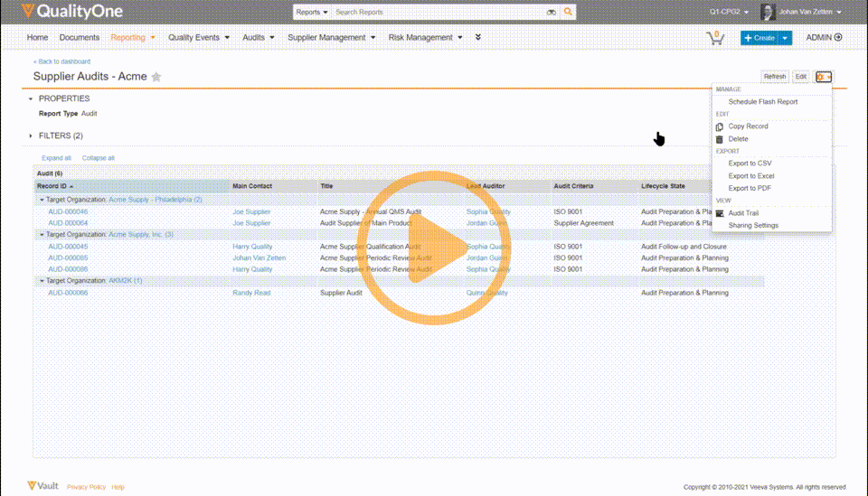Open the Risk Management dropdown arrow
Viewport: 868px width, 496px height.
tap(460, 38)
